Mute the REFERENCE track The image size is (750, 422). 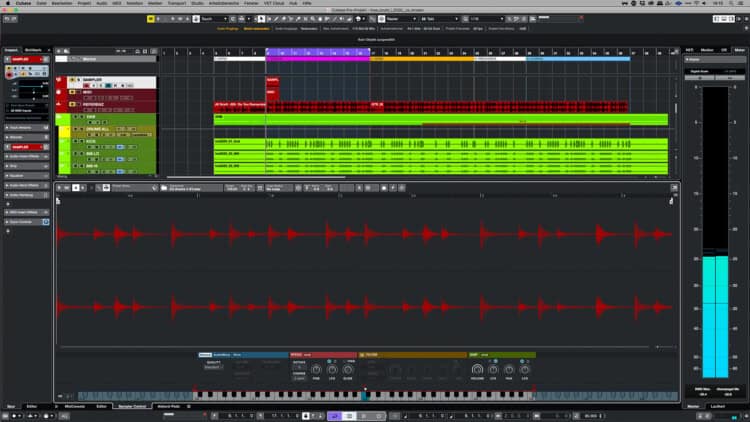[x=73, y=104]
